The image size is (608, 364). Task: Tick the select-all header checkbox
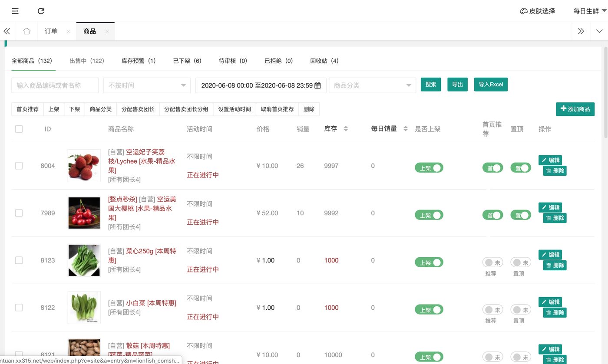pos(19,129)
